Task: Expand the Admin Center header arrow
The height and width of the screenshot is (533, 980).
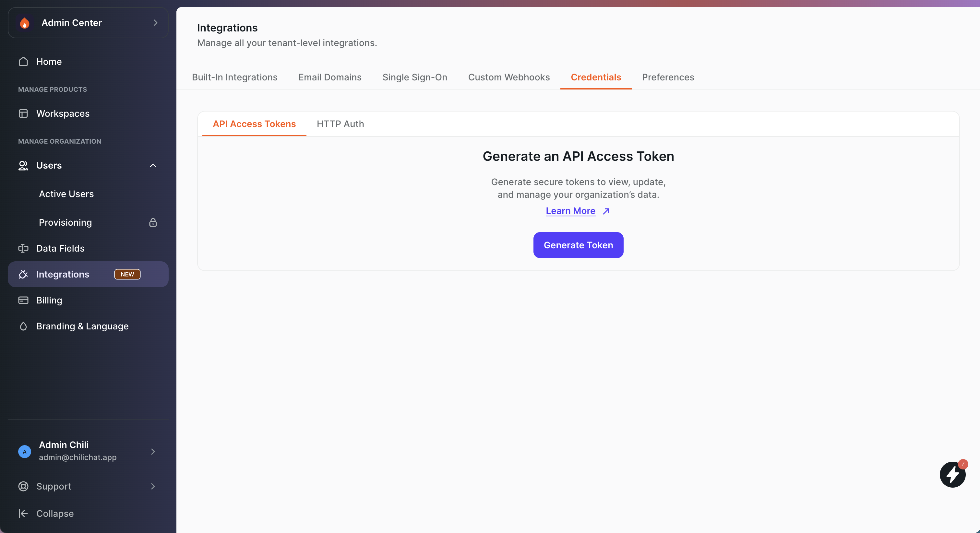Action: pyautogui.click(x=155, y=23)
